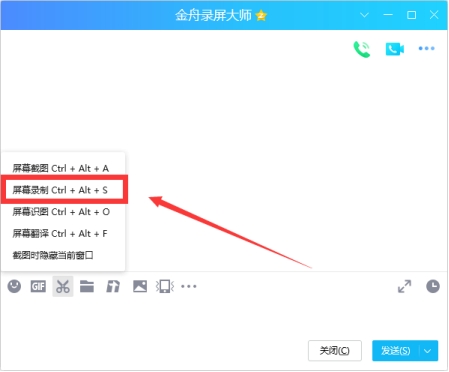Screen dimensions: 449x372
Task: Open message history clock icon
Action: 433,286
